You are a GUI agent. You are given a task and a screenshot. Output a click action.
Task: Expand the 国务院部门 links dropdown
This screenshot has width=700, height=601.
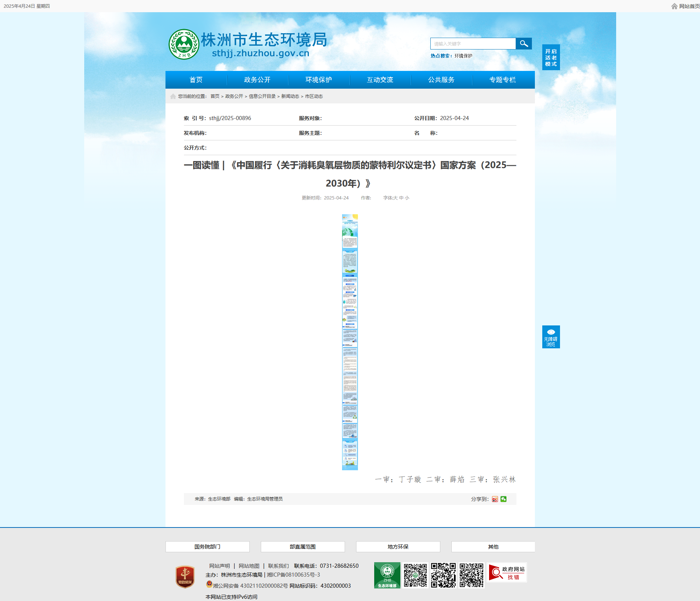pyautogui.click(x=207, y=547)
